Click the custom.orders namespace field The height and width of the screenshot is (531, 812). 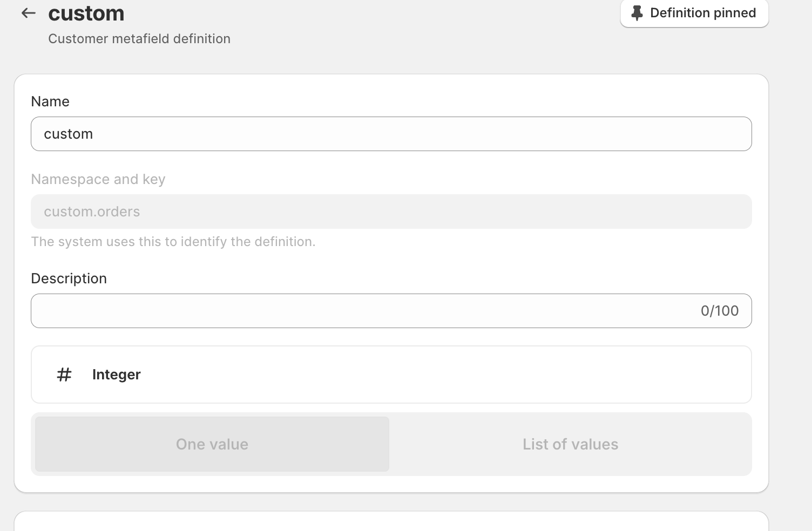coord(391,212)
